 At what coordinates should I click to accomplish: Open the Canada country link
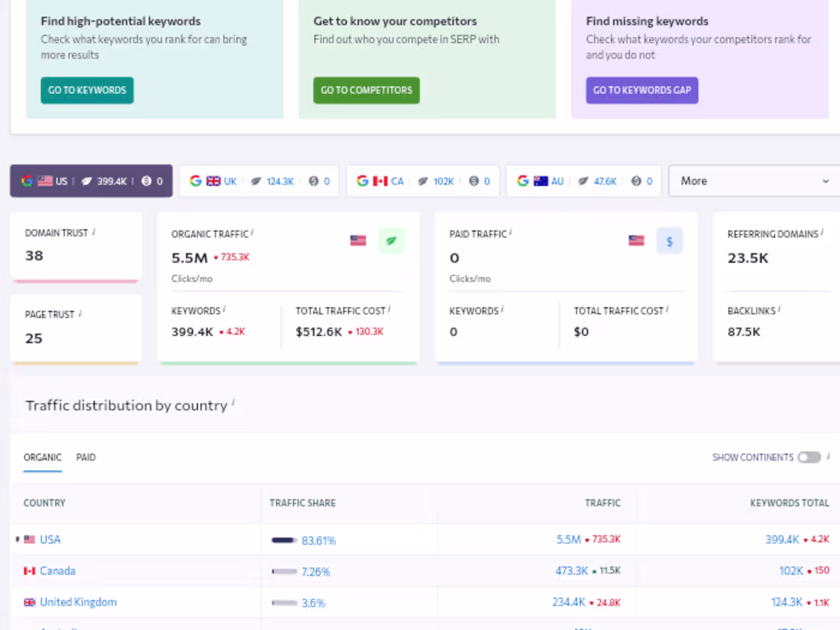[x=57, y=570]
